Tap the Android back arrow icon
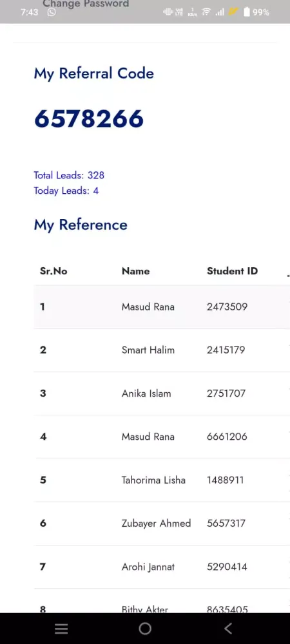Screen dimensions: 290x644 click(x=228, y=629)
